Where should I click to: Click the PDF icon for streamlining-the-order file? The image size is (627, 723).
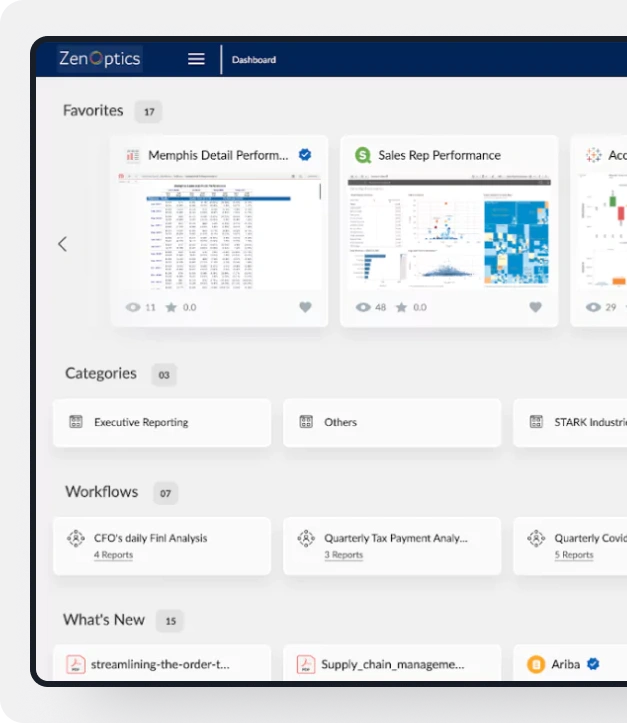(x=76, y=664)
